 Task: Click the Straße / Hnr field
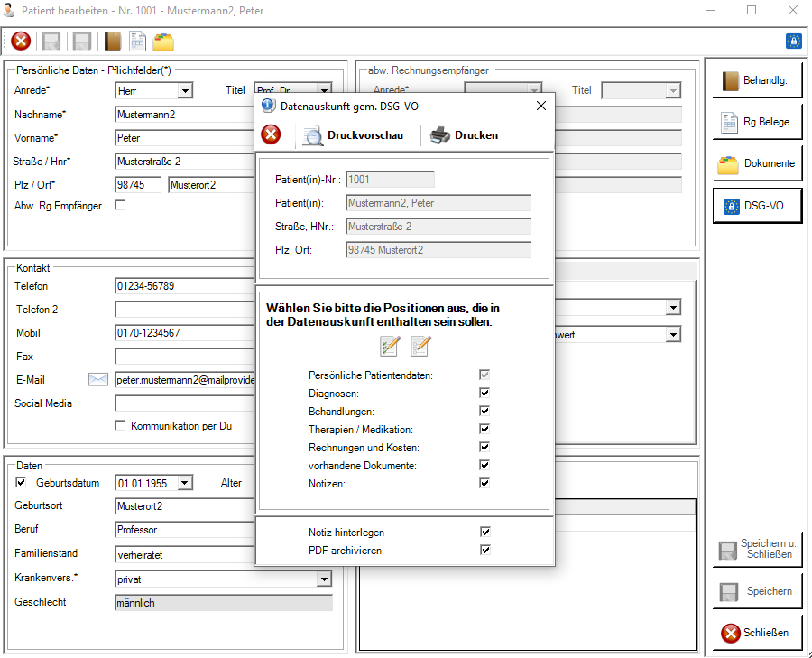(x=185, y=162)
